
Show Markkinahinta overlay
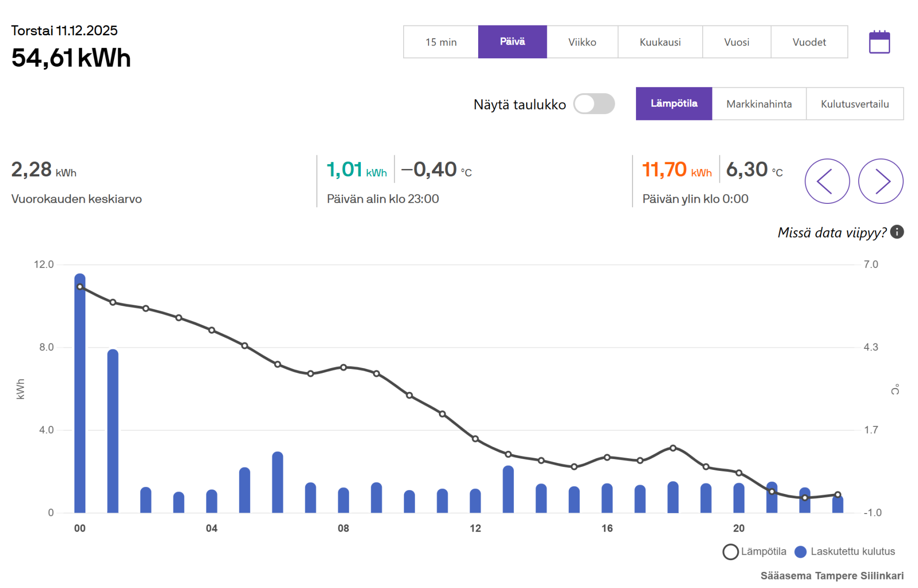click(759, 103)
